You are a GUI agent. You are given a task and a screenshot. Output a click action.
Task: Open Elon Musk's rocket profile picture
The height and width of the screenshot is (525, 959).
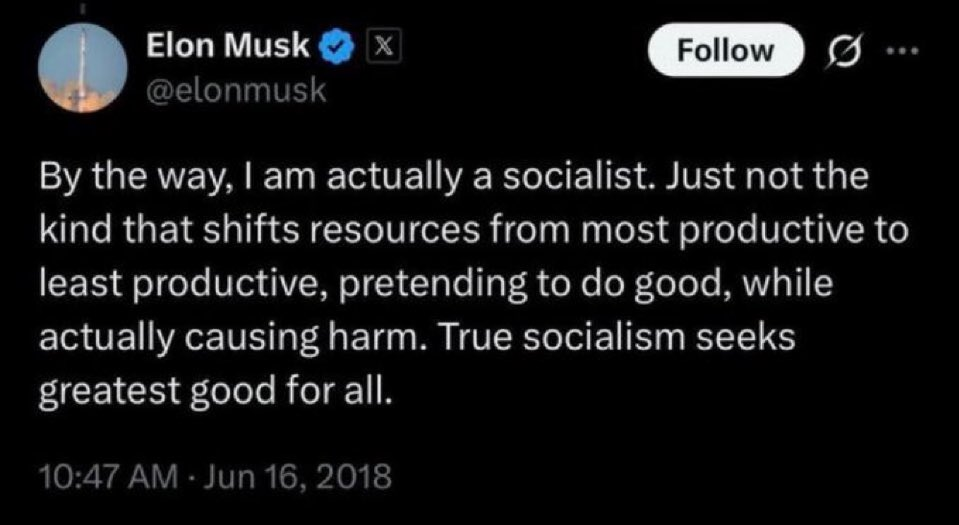pos(83,69)
